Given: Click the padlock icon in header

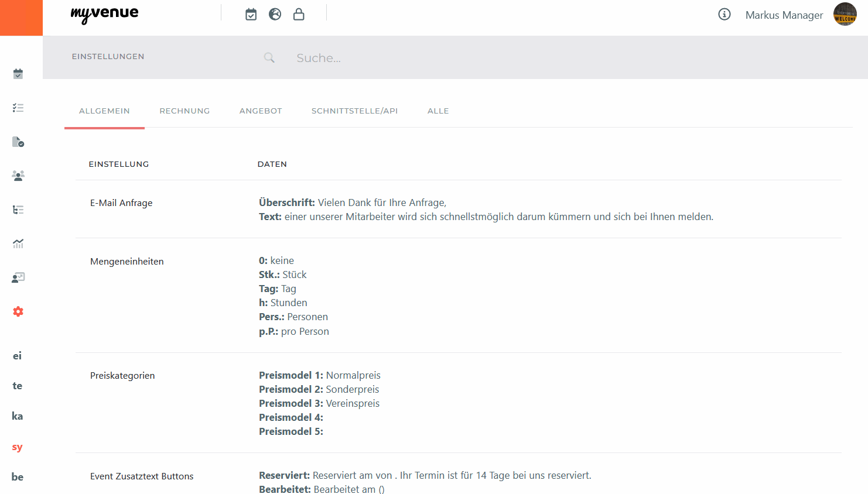Looking at the screenshot, I should (x=299, y=15).
